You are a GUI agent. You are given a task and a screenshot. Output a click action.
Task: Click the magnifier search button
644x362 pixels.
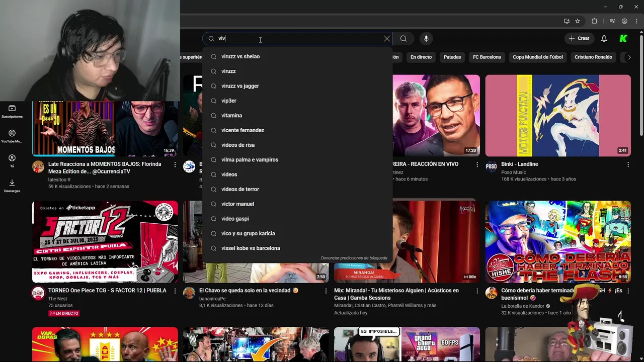pyautogui.click(x=404, y=39)
